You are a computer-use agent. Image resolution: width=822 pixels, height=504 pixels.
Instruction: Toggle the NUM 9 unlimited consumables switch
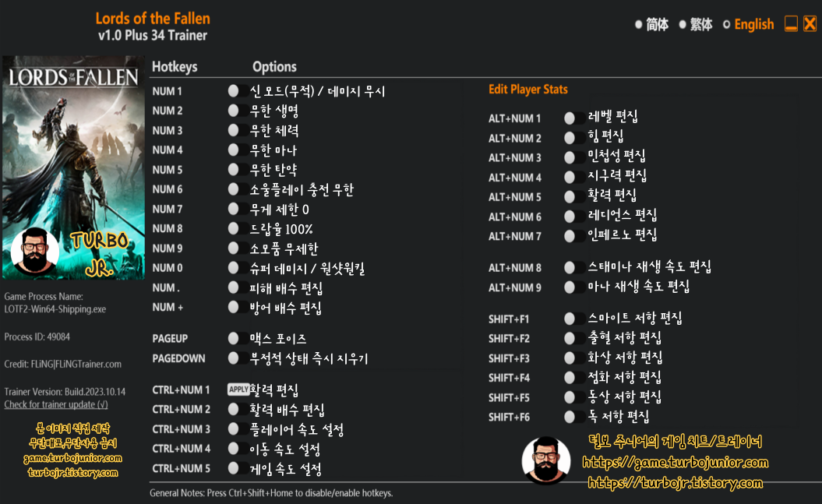tap(238, 248)
